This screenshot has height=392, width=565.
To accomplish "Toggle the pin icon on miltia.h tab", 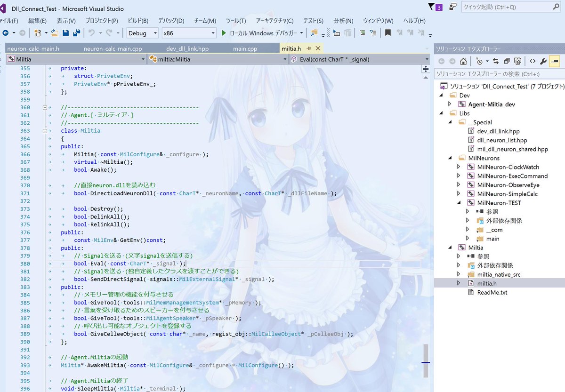I will tap(308, 48).
